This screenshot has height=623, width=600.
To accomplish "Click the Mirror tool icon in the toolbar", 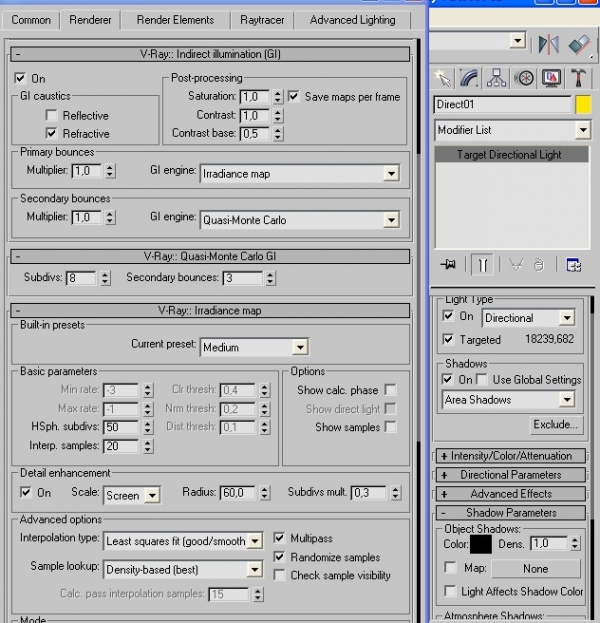I will click(x=549, y=44).
